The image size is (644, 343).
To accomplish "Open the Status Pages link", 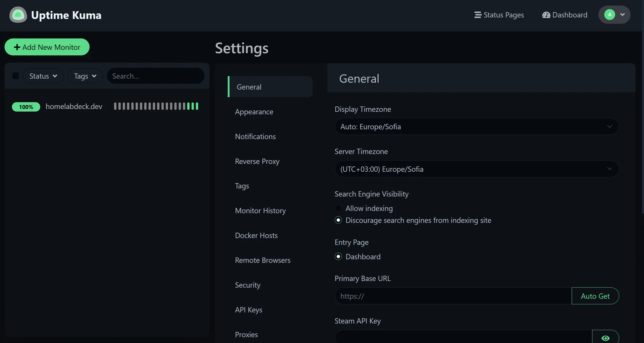I will (x=499, y=15).
